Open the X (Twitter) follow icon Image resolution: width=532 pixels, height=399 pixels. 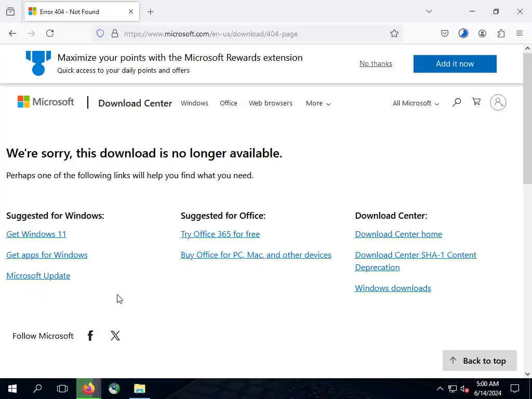coord(115,336)
